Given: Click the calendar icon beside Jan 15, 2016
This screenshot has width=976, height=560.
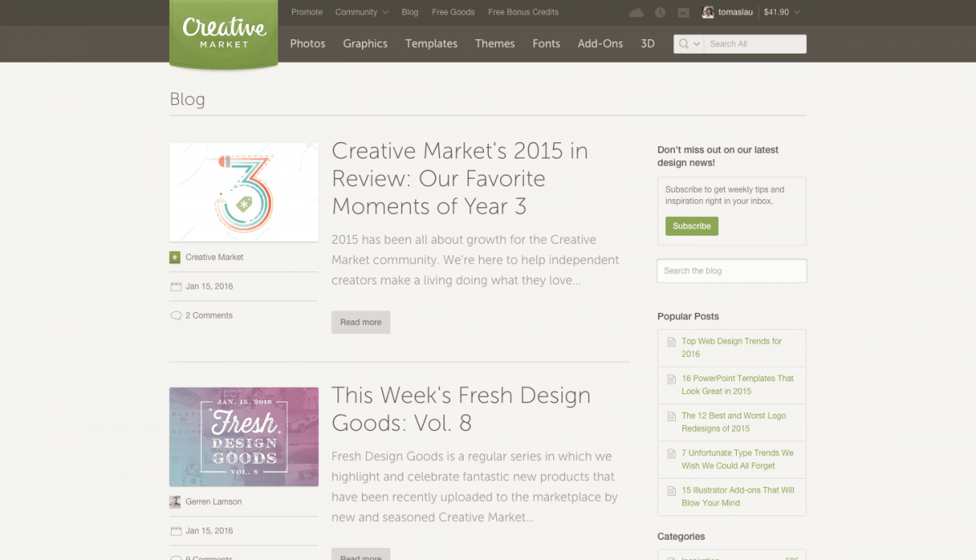Looking at the screenshot, I should click(177, 286).
